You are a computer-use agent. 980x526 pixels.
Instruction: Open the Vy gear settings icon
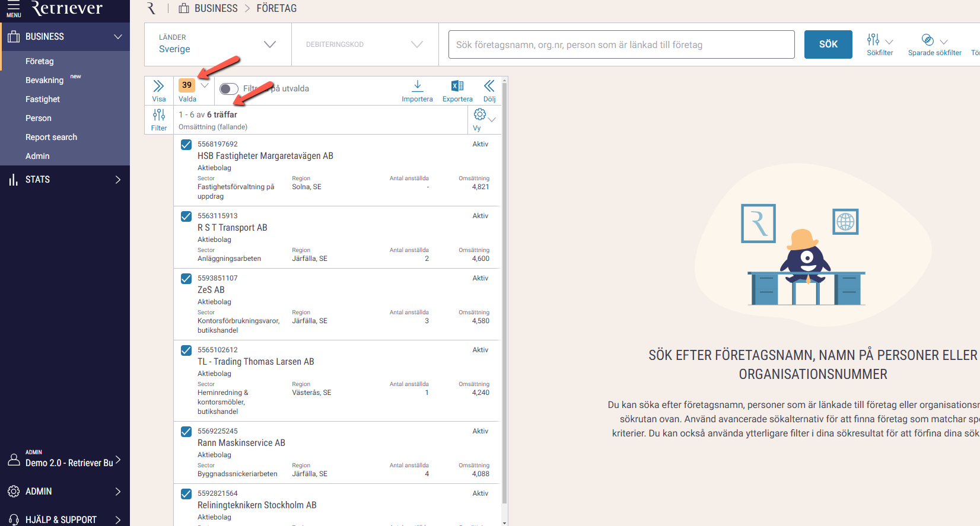[x=480, y=114]
